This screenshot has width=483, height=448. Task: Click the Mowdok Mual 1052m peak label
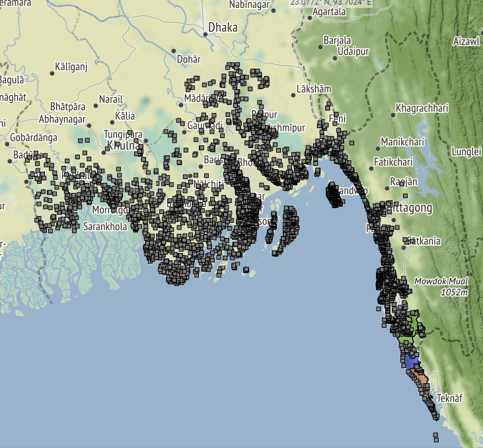(441, 286)
